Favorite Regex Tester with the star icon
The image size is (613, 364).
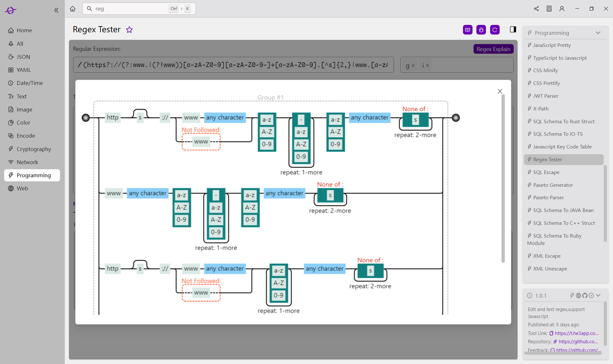click(129, 30)
